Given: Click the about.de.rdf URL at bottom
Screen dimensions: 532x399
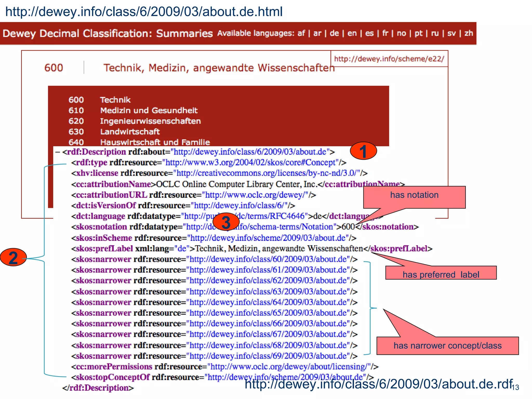Looking at the screenshot, I should click(x=379, y=384).
